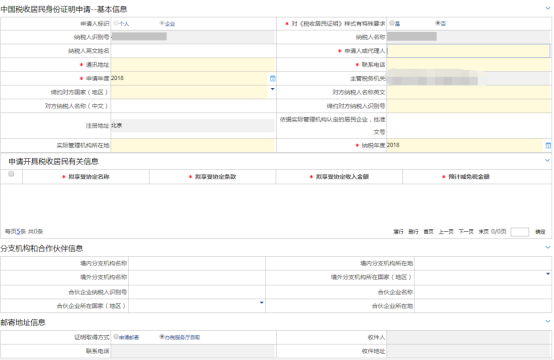This screenshot has height=360, width=554.
Task: Focus the 境外分支机构名称 input field
Action: coord(197,277)
